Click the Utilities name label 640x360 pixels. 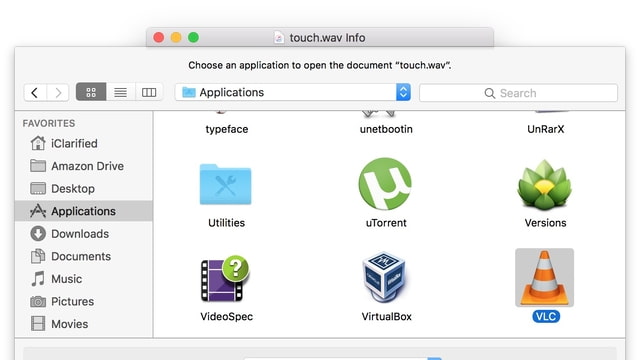pyautogui.click(x=226, y=223)
